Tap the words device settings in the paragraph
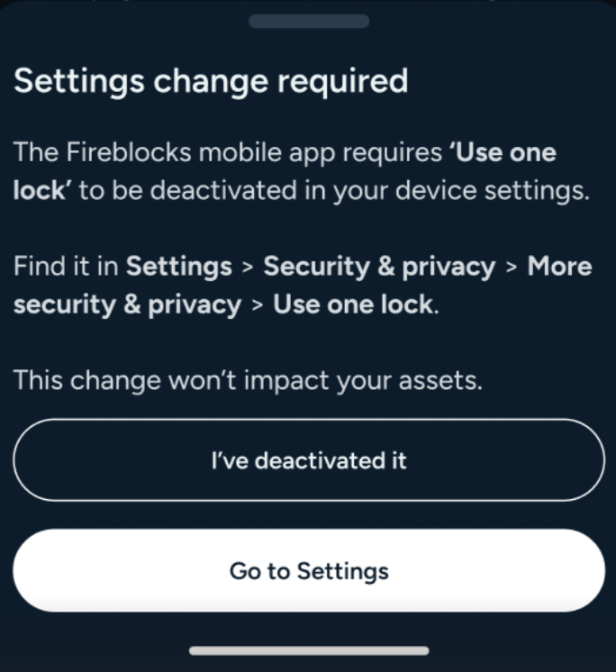The image size is (616, 672). [x=493, y=190]
